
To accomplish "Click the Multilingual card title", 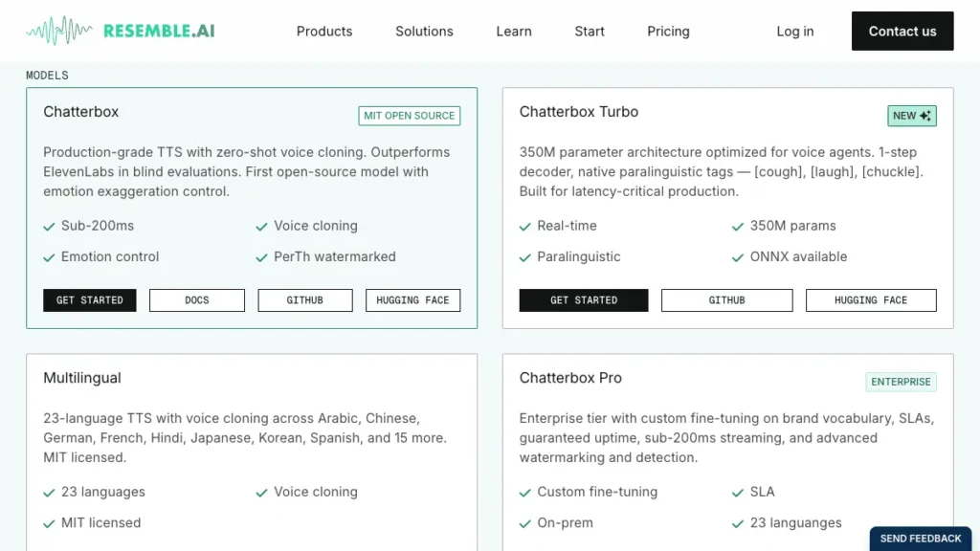I will [x=82, y=378].
